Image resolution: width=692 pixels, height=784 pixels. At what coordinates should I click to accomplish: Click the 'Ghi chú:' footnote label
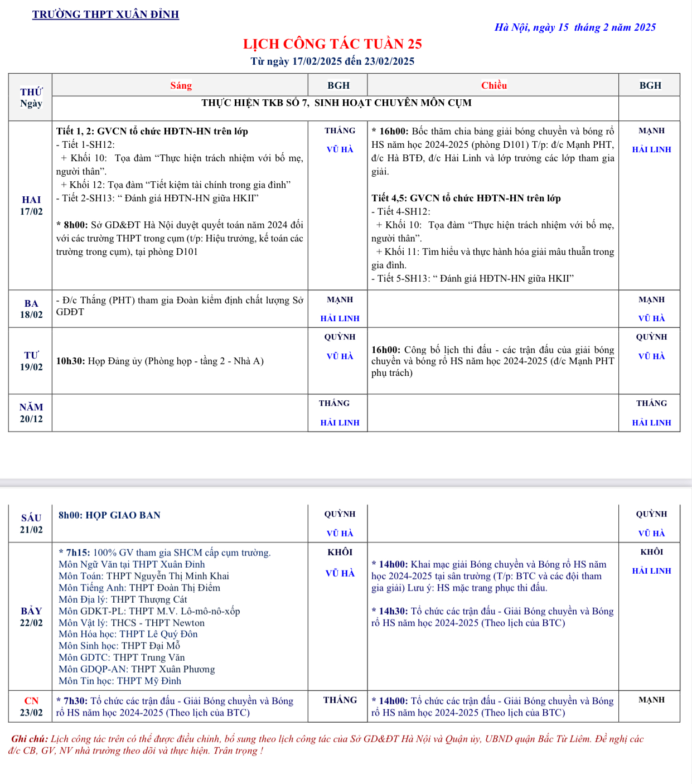click(x=30, y=739)
